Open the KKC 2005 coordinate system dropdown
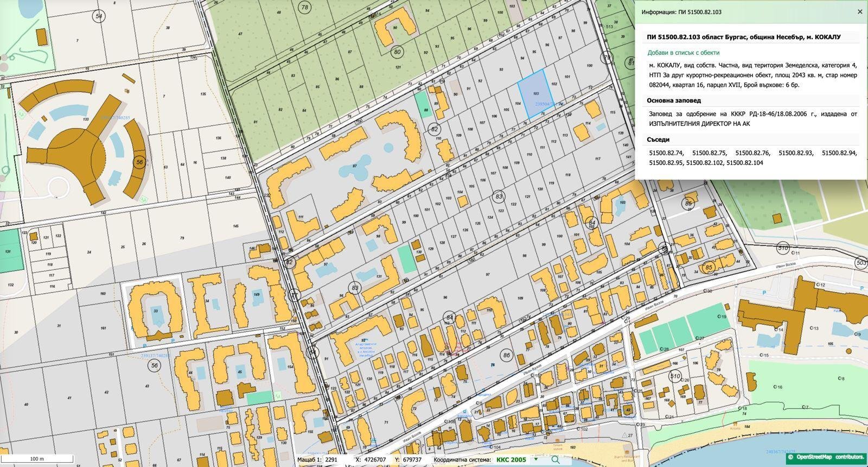 [x=515, y=459]
